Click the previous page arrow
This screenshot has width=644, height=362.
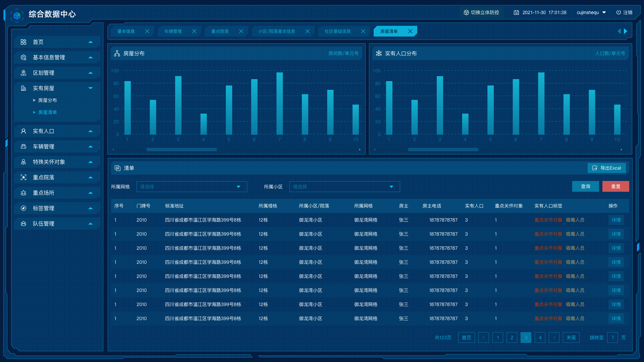[484, 338]
